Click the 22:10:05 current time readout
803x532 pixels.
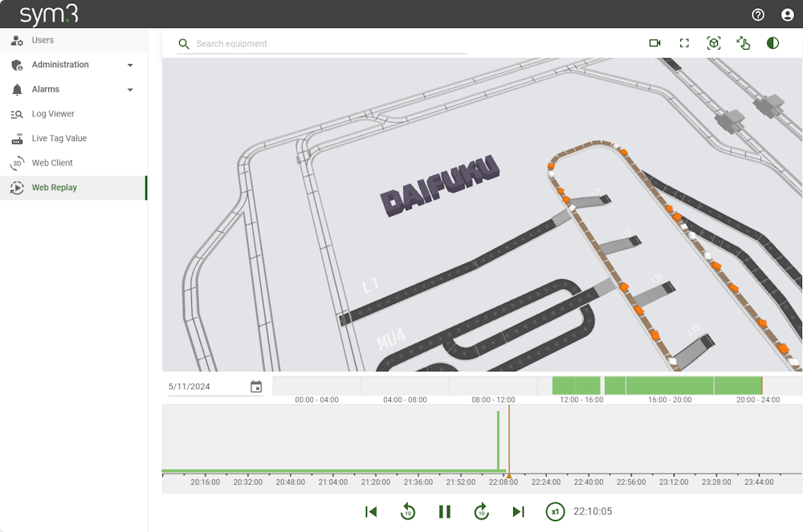[x=593, y=512]
